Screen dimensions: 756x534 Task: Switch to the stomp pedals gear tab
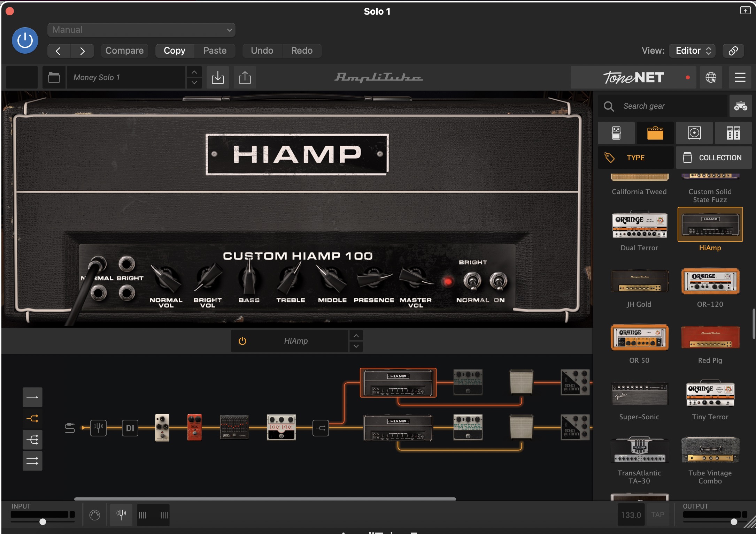tap(616, 133)
